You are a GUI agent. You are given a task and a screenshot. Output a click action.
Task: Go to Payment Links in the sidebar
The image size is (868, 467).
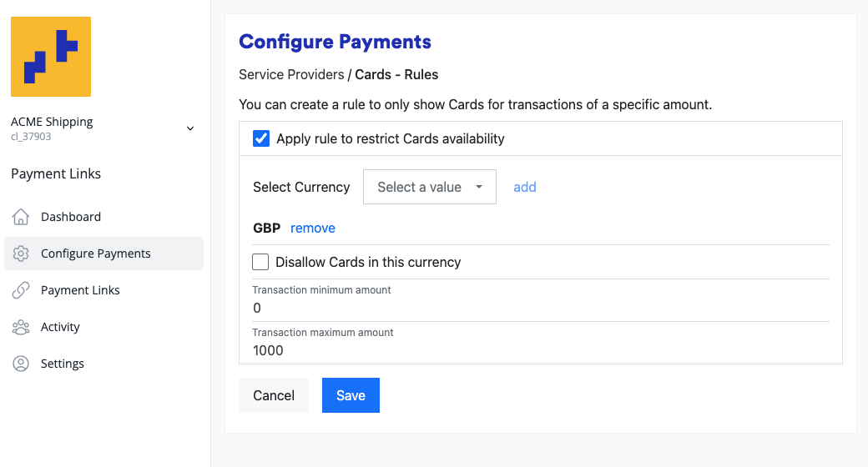coord(80,290)
